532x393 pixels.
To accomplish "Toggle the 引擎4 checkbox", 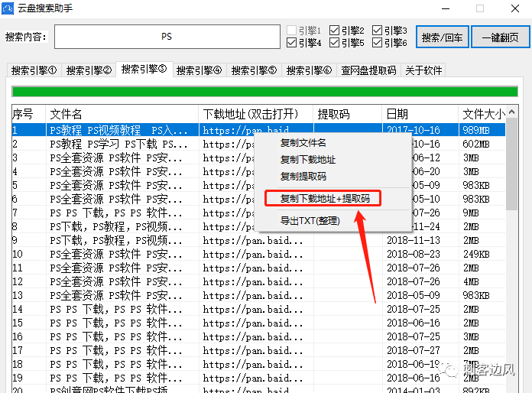I will coord(291,42).
